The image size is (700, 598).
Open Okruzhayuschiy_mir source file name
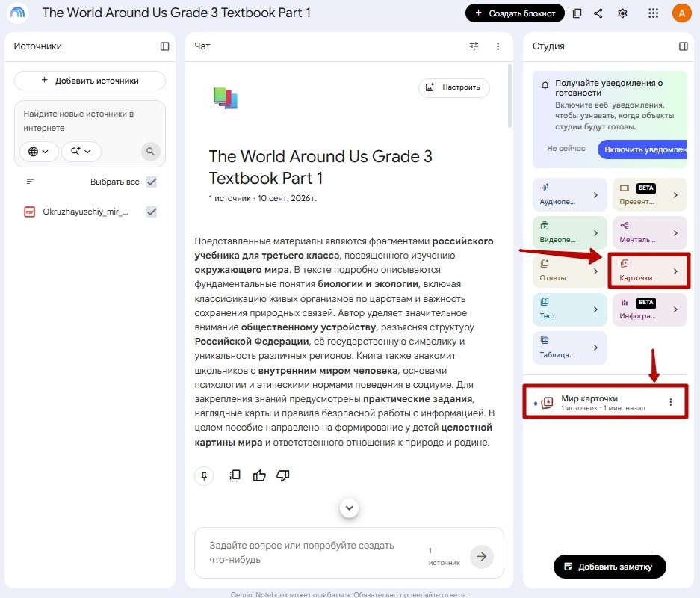[85, 212]
